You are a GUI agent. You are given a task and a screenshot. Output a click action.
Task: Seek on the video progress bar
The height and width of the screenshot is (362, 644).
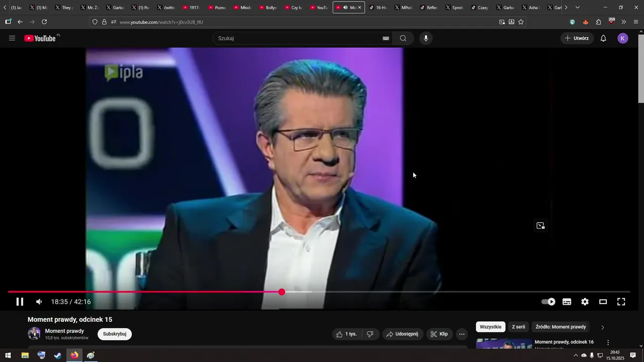click(x=319, y=292)
